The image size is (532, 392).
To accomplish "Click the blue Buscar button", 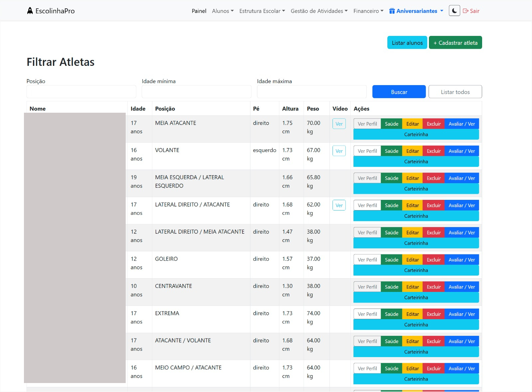I will pos(399,92).
